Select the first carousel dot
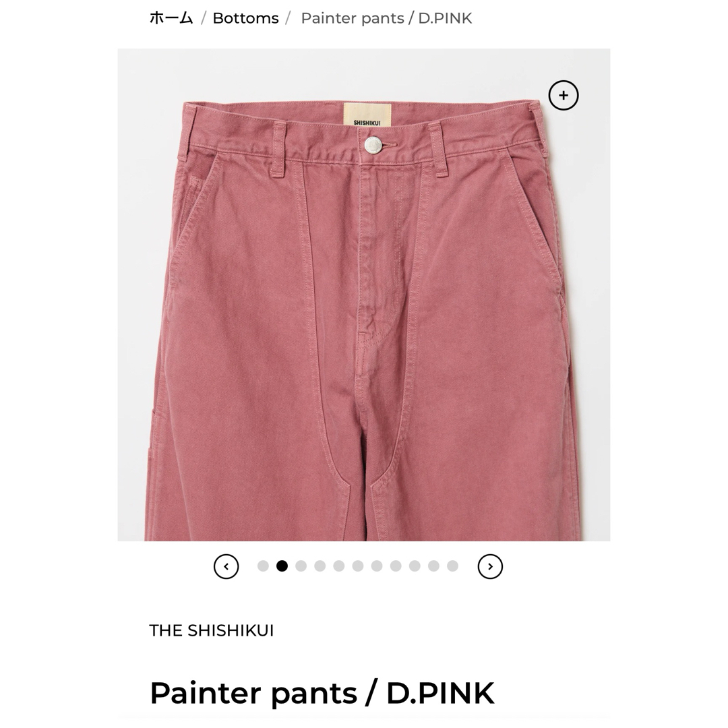This screenshot has height=728, width=728. click(263, 566)
